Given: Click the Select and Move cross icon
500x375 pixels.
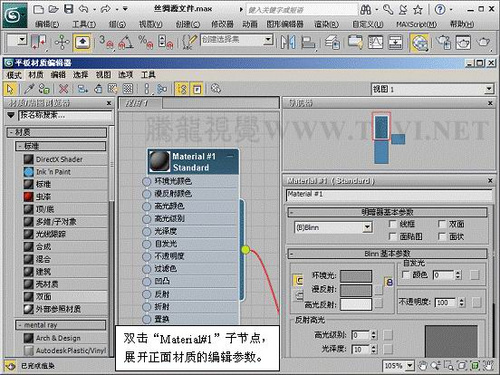Looking at the screenshot, I should click(62, 42).
